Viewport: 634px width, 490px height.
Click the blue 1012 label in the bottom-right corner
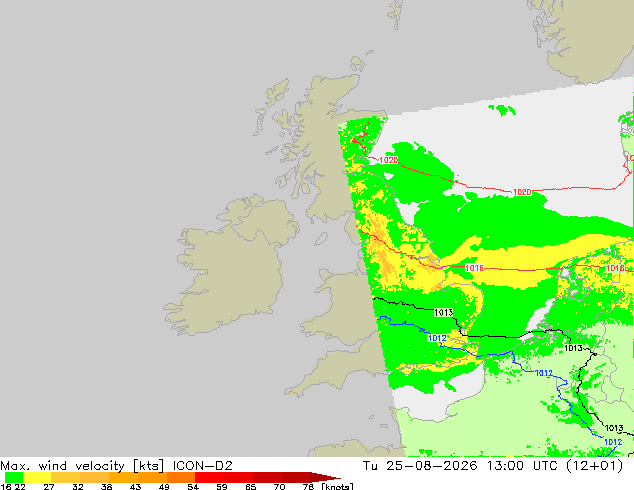(x=613, y=442)
